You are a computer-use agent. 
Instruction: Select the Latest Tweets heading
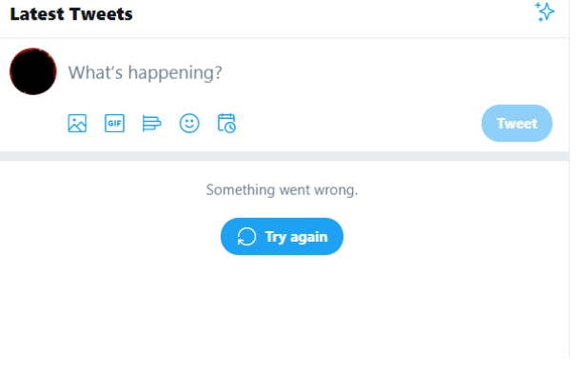[x=71, y=14]
